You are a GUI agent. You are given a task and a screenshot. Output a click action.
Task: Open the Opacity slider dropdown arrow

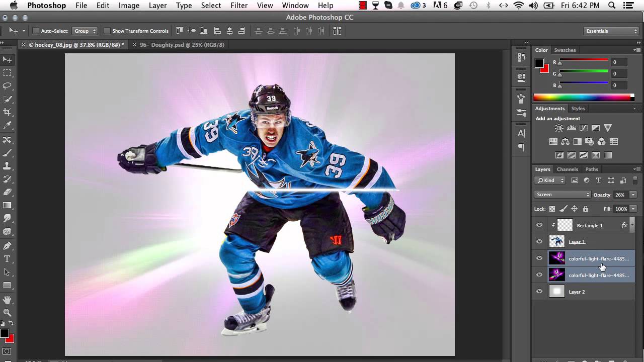tap(633, 195)
